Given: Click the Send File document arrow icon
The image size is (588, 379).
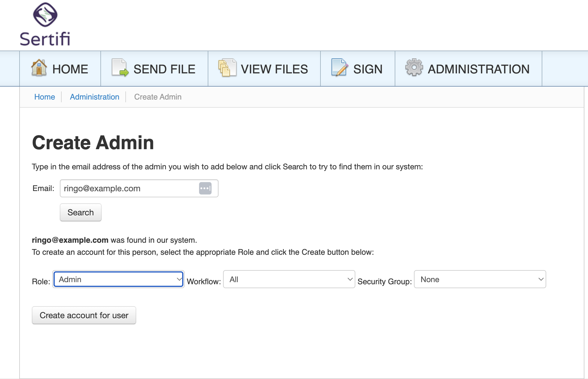Looking at the screenshot, I should 120,68.
